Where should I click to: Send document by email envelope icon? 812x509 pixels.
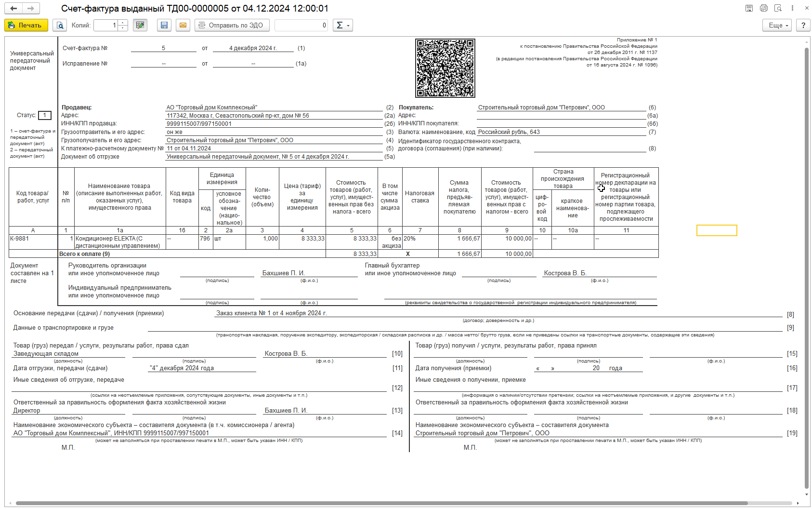pos(183,25)
